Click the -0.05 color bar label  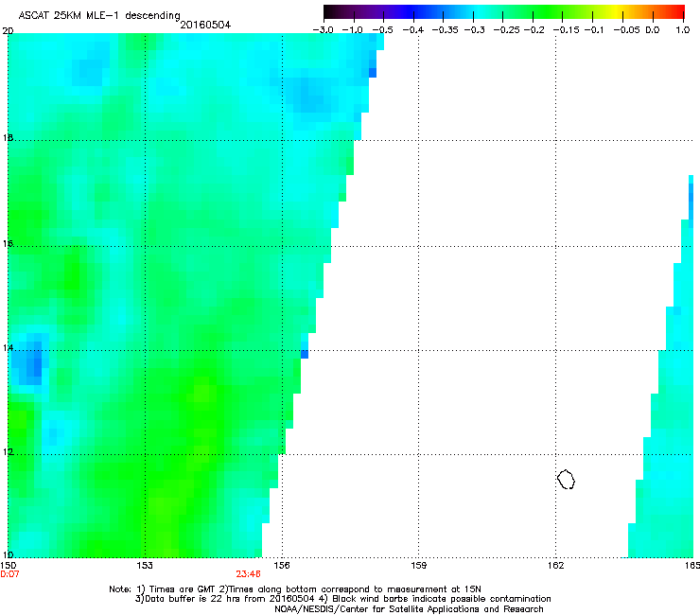coord(627,30)
